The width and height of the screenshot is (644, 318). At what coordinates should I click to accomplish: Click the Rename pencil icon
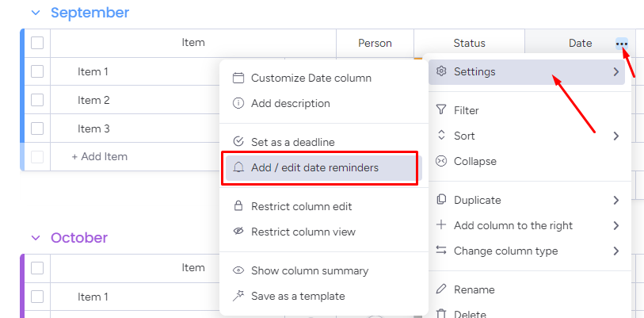click(x=441, y=289)
